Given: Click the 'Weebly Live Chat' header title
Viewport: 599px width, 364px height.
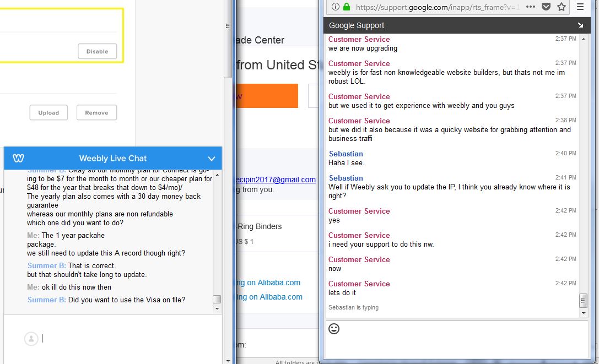Looking at the screenshot, I should click(113, 158).
